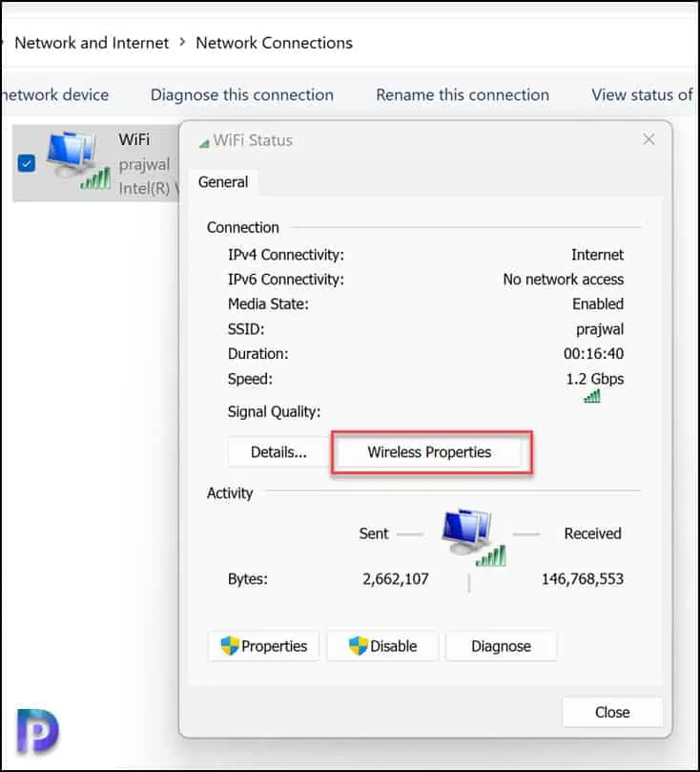Click the Signal Quality bars icon

[x=592, y=396]
